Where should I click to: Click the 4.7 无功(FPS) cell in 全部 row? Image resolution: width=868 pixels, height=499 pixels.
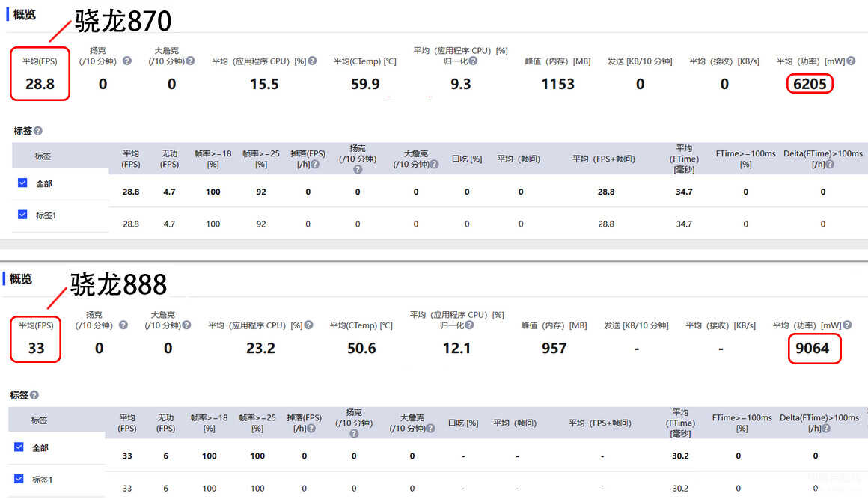click(x=169, y=192)
